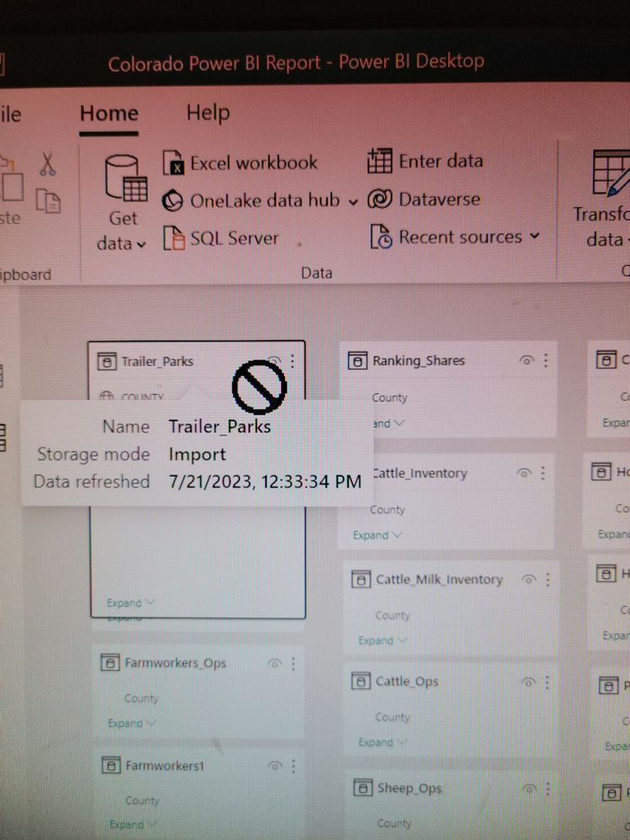
Task: Click the Sheep_Ops table icon
Action: pyautogui.click(x=363, y=788)
